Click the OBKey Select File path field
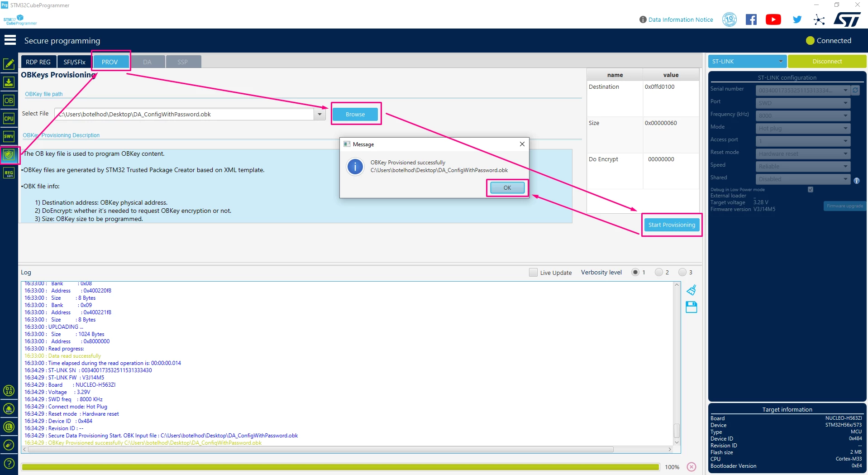The width and height of the screenshot is (868, 475). 185,114
